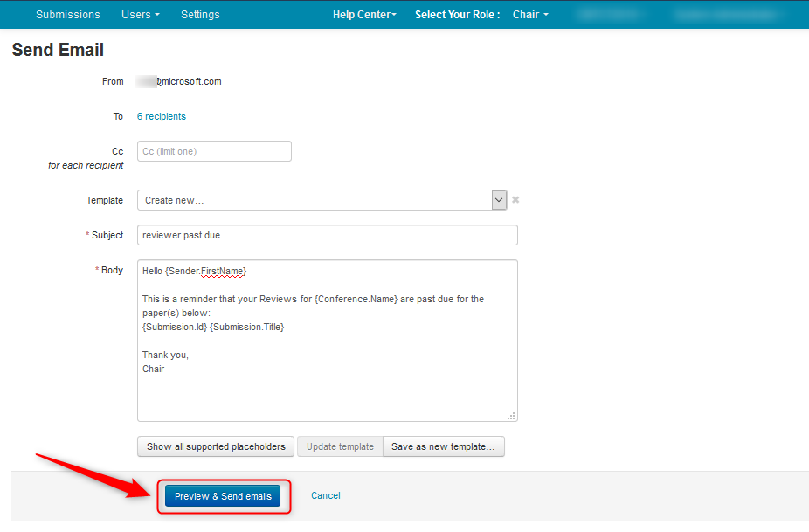Click into the Subject field
Image resolution: width=809 pixels, height=532 pixels.
pyautogui.click(x=328, y=235)
